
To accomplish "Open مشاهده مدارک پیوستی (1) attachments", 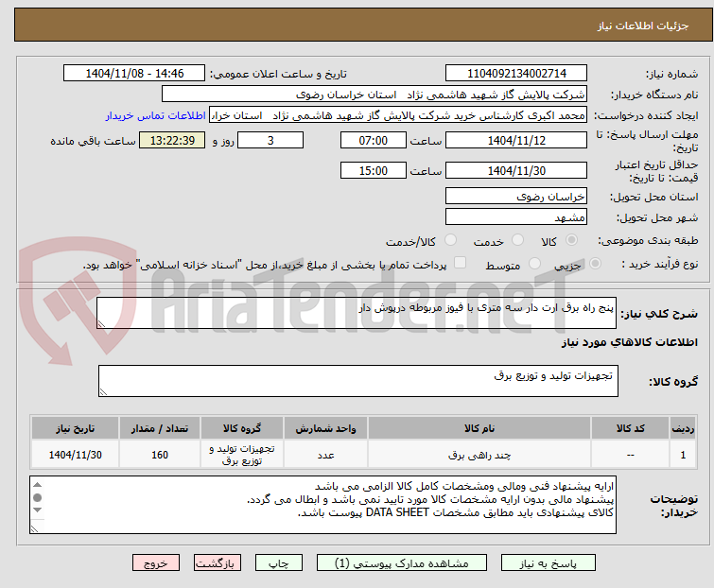I will coord(402,563).
